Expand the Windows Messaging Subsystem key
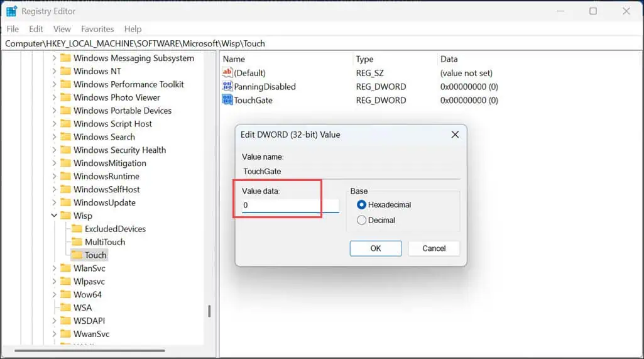This screenshot has width=644, height=359. (x=54, y=58)
